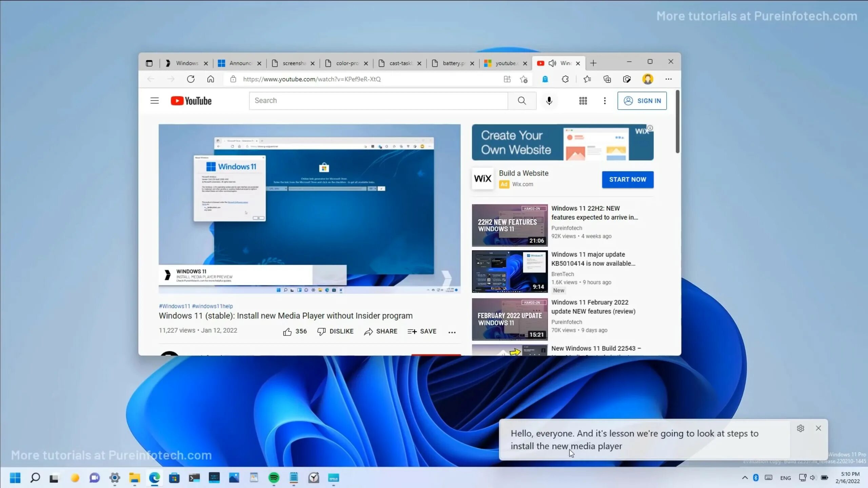
Task: Open the Edge extensions puzzle icon
Action: [x=565, y=79]
